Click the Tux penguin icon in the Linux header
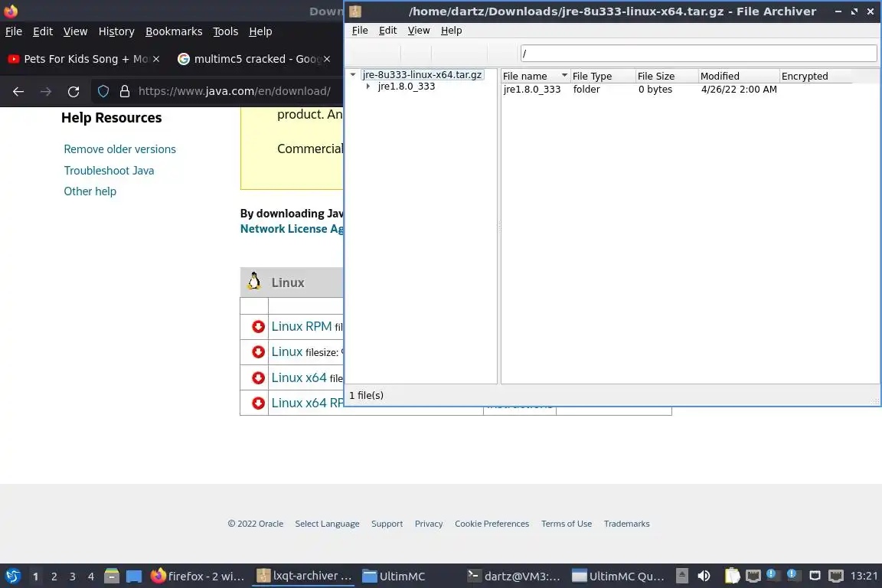Image resolution: width=882 pixels, height=588 pixels. coord(254,281)
